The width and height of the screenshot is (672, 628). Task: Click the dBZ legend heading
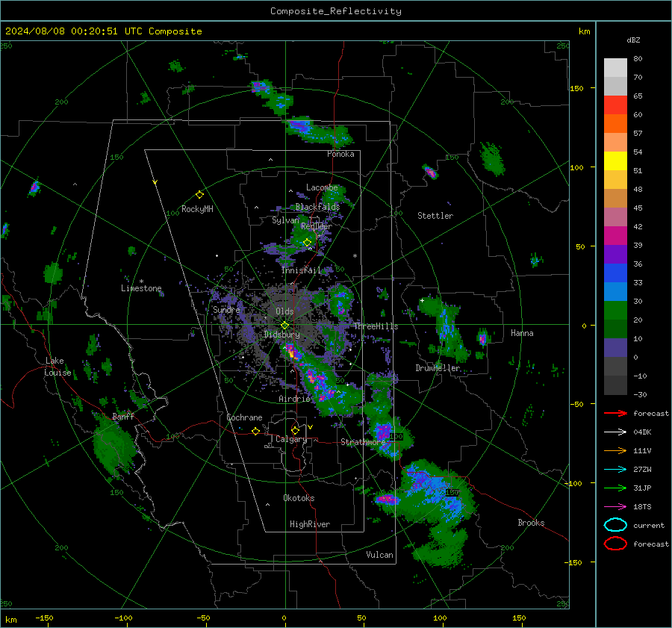[633, 40]
